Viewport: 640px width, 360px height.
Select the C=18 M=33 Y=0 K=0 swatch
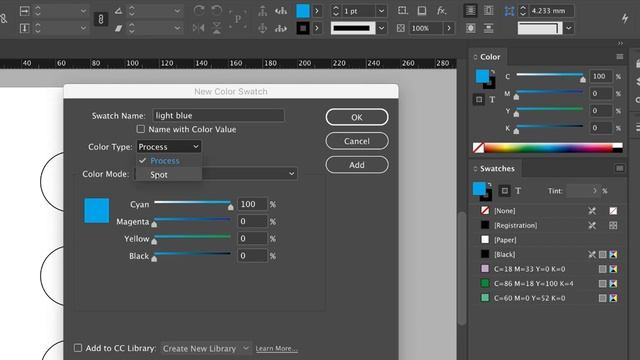coord(549,269)
